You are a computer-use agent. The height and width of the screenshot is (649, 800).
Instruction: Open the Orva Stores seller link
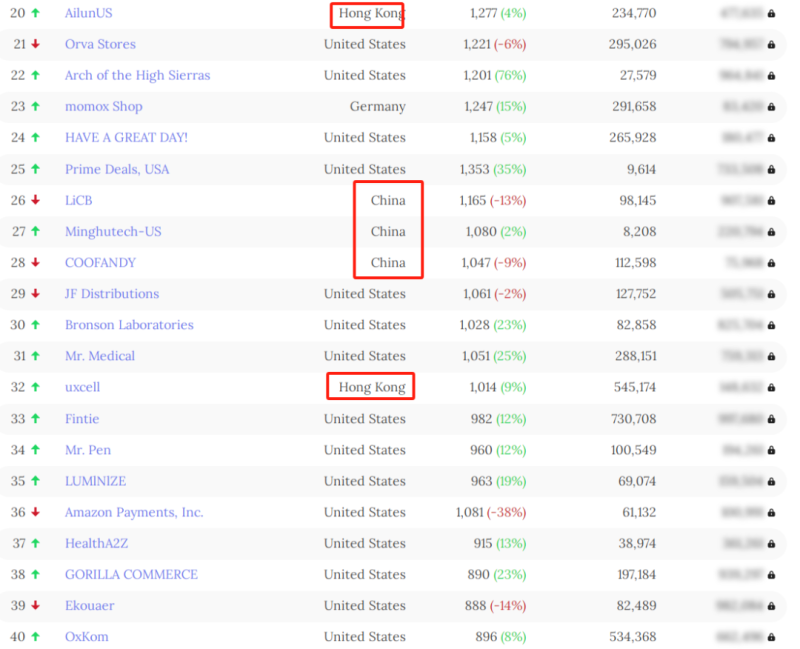[x=100, y=44]
